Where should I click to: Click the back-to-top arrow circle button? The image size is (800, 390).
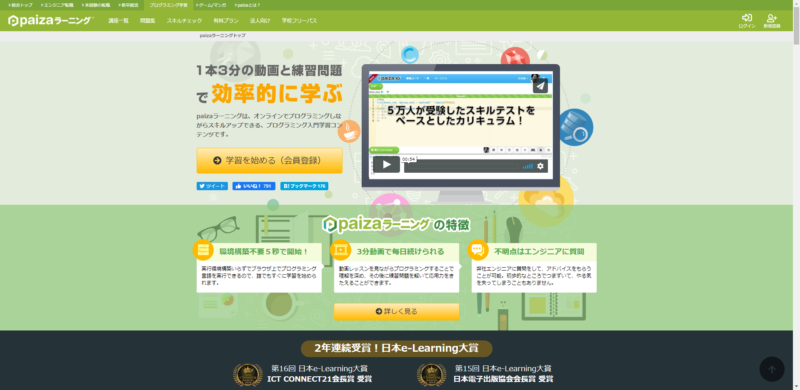771,369
